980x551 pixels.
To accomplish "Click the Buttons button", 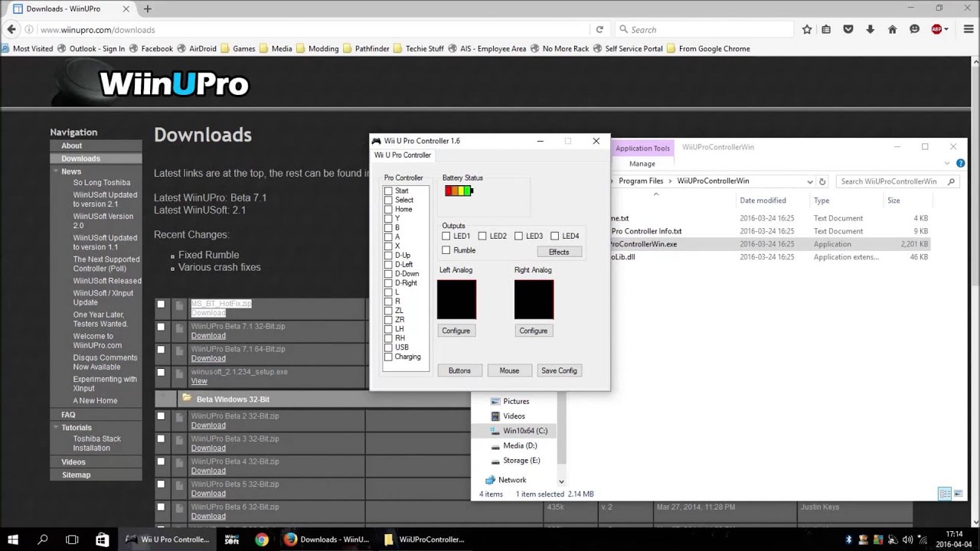I will point(459,370).
